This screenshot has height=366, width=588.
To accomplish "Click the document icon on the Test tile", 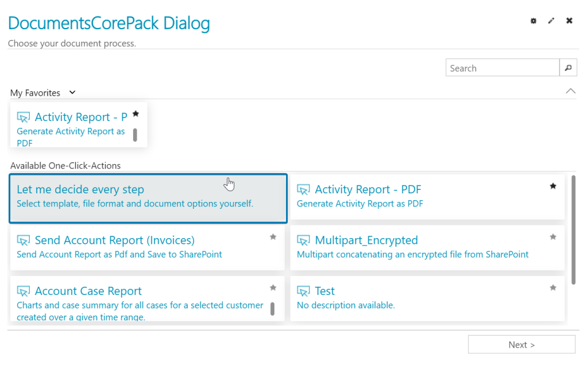I will (x=303, y=291).
